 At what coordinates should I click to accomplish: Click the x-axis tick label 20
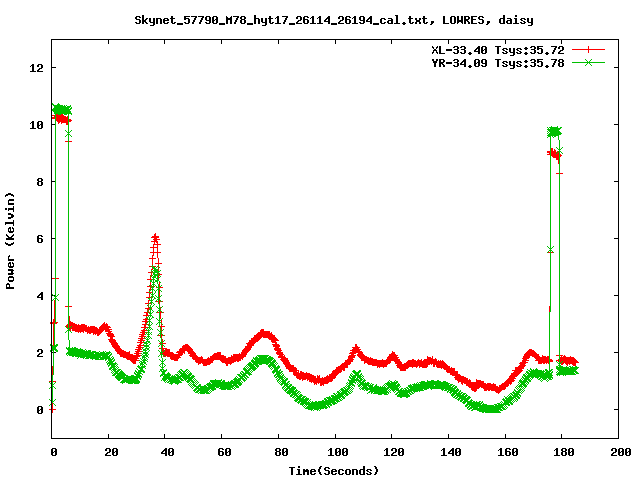coord(111,452)
